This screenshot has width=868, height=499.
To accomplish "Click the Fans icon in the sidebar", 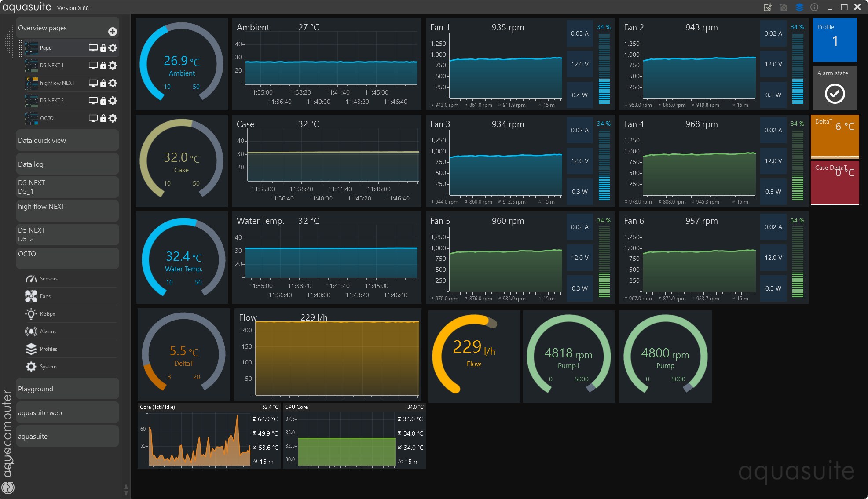I will point(31,296).
